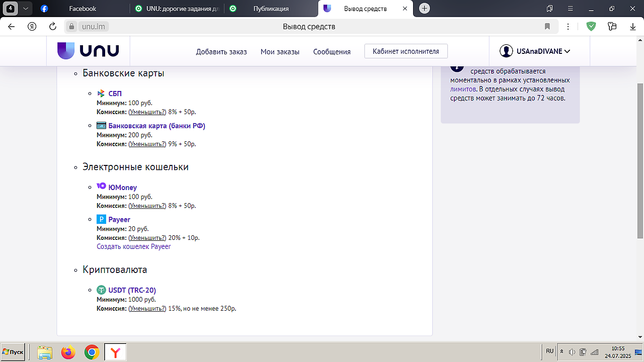Click Уменьшить link for USDT commission
The width and height of the screenshot is (644, 362).
point(147,308)
